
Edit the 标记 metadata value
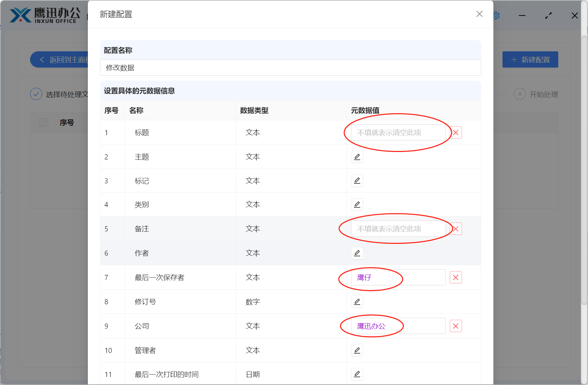click(357, 181)
